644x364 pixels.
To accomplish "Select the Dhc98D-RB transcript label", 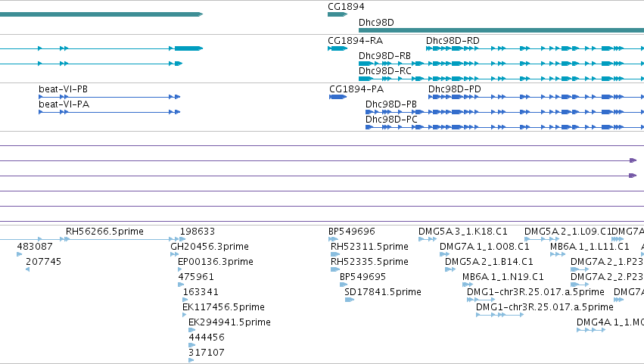I will (384, 56).
